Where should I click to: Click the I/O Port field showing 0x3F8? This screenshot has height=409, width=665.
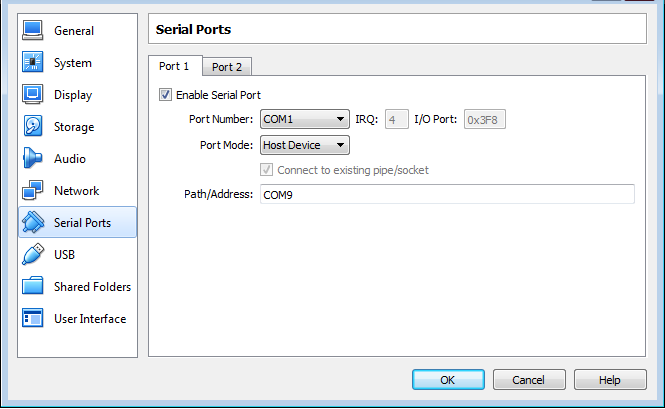click(484, 119)
